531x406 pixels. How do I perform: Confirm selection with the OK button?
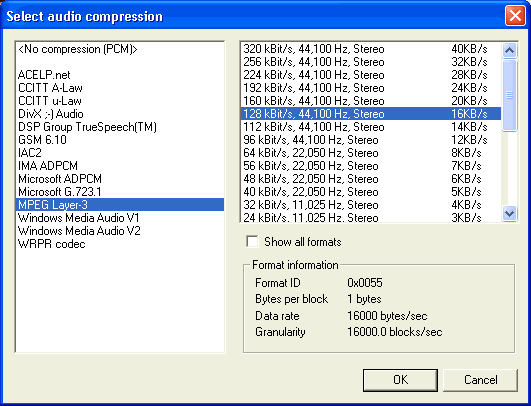click(x=400, y=380)
